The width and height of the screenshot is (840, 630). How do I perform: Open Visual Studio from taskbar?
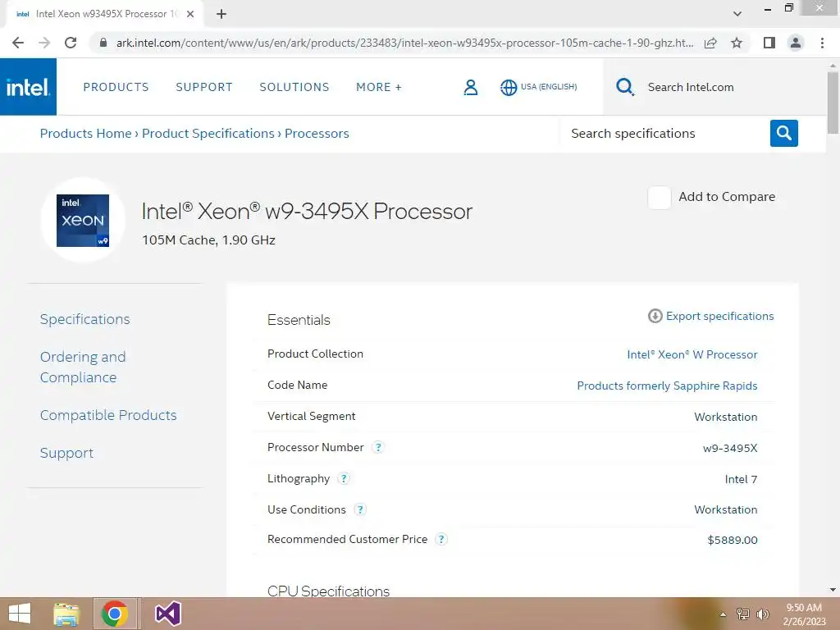[167, 614]
